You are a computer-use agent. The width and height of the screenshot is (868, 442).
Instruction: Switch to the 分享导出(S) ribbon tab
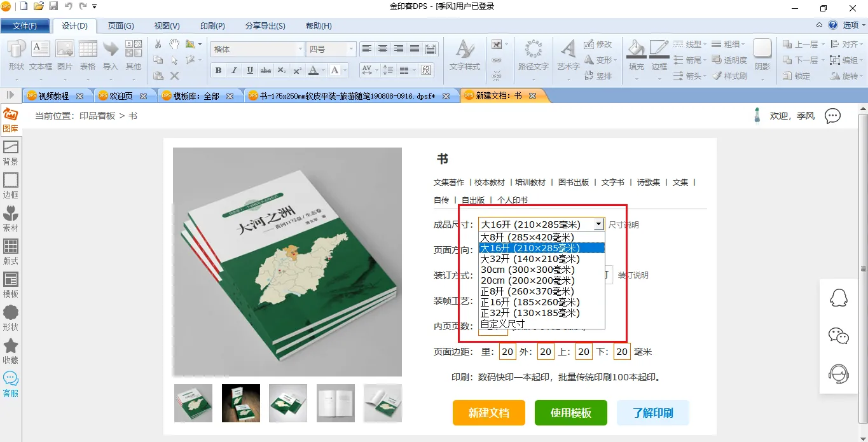[265, 26]
